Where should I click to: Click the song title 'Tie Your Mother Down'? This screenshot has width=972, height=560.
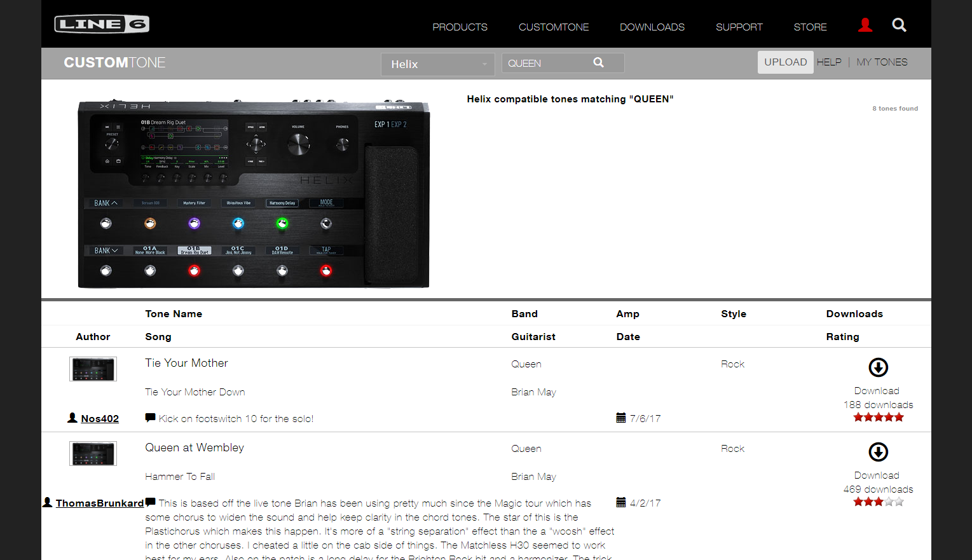(195, 392)
